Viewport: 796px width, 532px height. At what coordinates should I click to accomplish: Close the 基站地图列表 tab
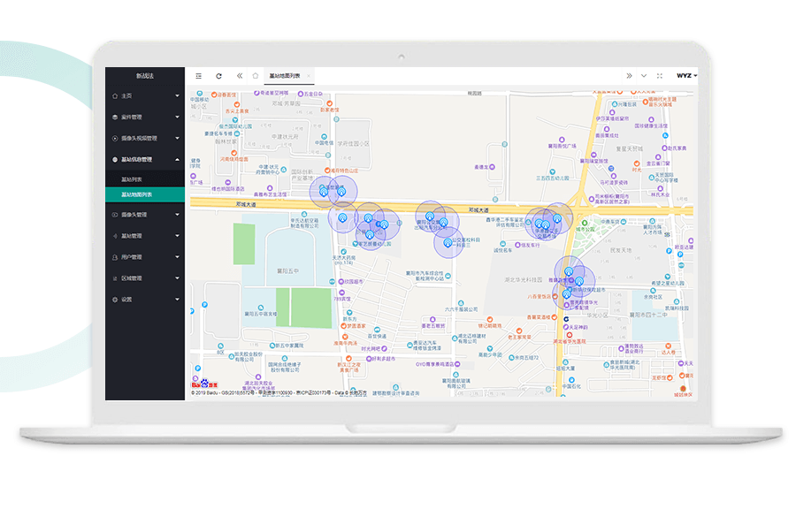pyautogui.click(x=308, y=76)
